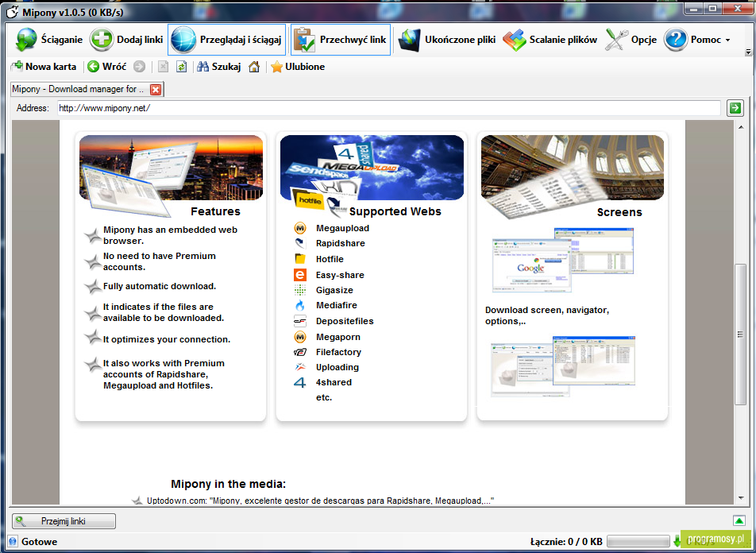Viewport: 756px width, 553px height.
Task: Click the 4shared number icon
Action: click(x=300, y=383)
